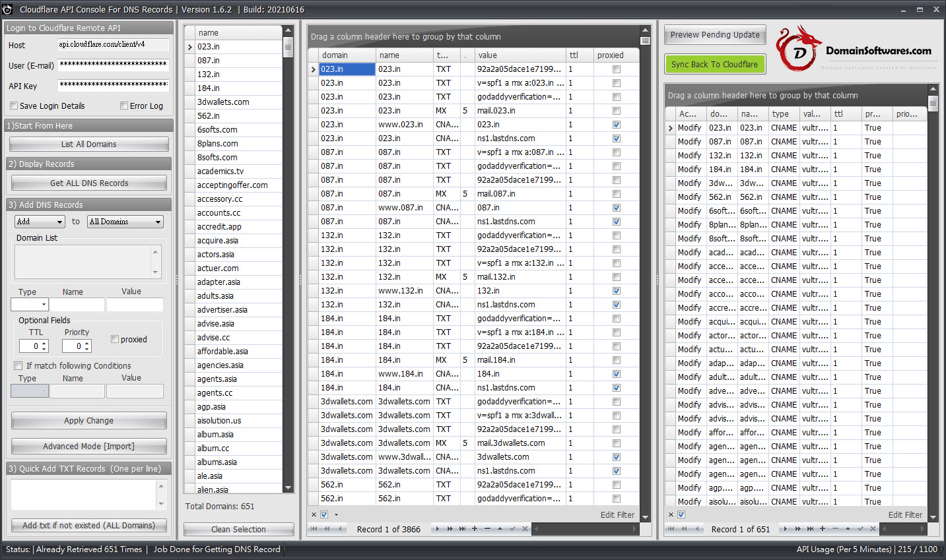Enable Save Login Details checkbox
946x560 pixels.
(14, 106)
